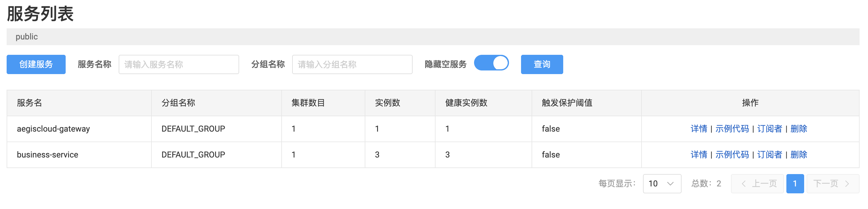Delete aegiscloud-gateway via 删除 link

point(799,129)
